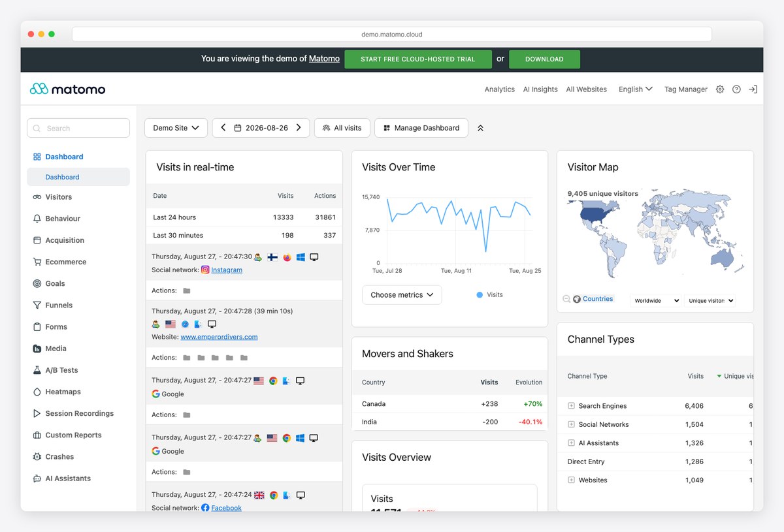Click the Windows OS icon in first visit
784x532 pixels.
(x=301, y=257)
